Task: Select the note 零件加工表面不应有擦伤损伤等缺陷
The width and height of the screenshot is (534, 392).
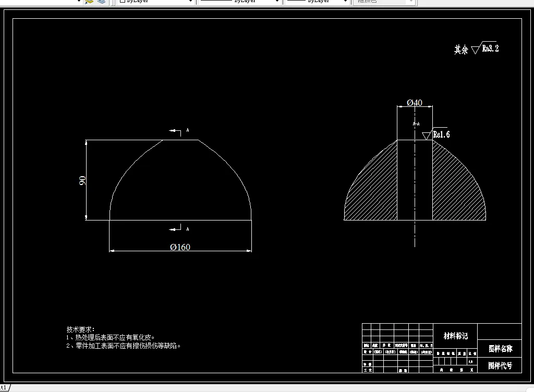Action: point(123,346)
